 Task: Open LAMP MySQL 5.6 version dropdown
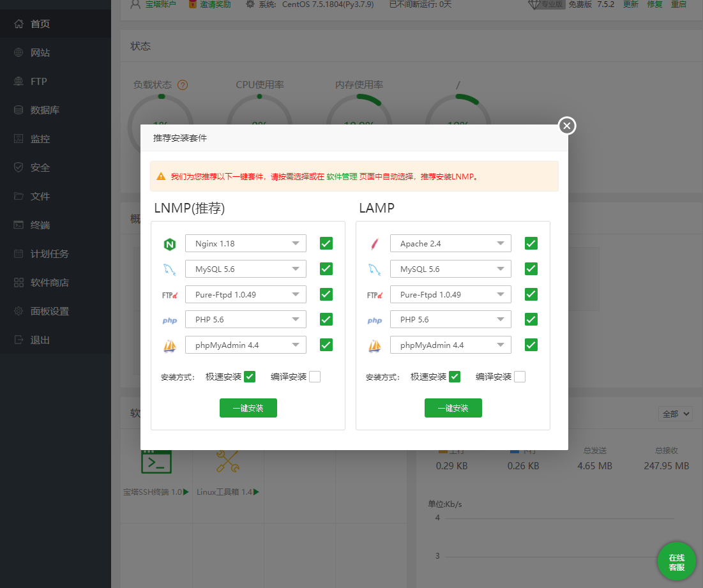click(x=451, y=269)
